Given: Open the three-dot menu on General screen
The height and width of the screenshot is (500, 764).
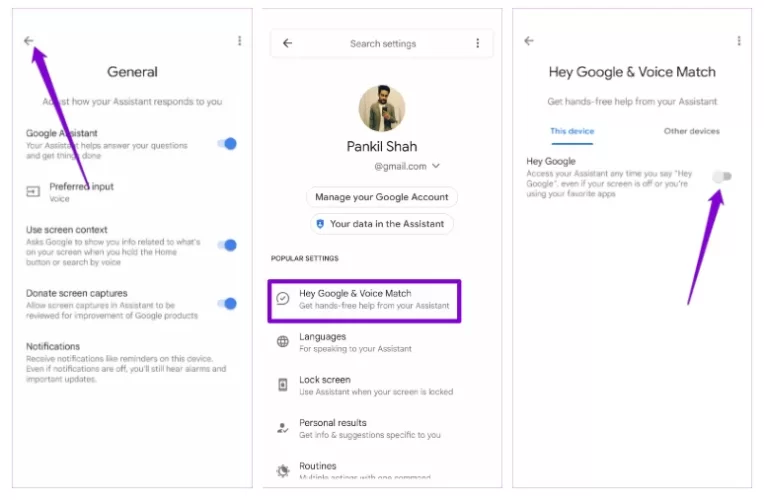Looking at the screenshot, I should [239, 41].
